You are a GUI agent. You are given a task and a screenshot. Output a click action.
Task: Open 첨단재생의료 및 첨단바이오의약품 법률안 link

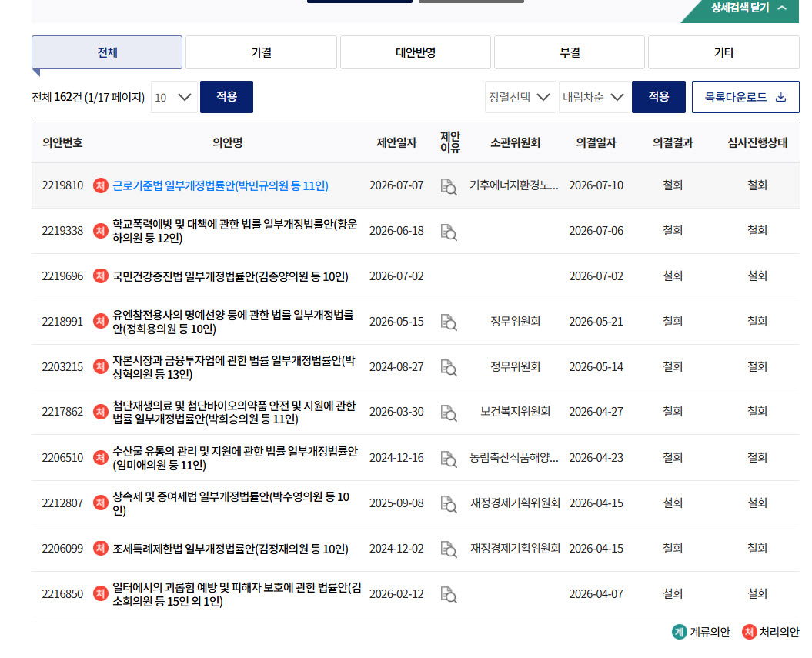pos(234,412)
